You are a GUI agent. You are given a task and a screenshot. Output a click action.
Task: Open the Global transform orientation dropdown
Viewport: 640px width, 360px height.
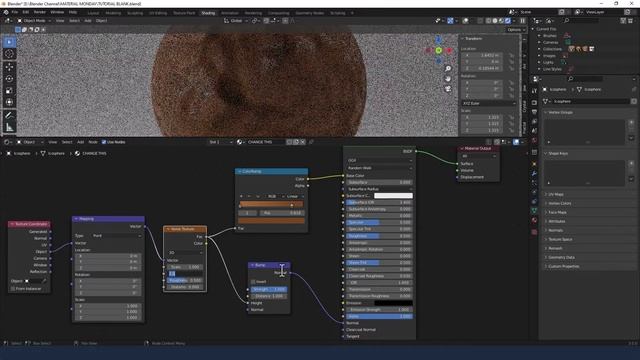pyautogui.click(x=236, y=20)
